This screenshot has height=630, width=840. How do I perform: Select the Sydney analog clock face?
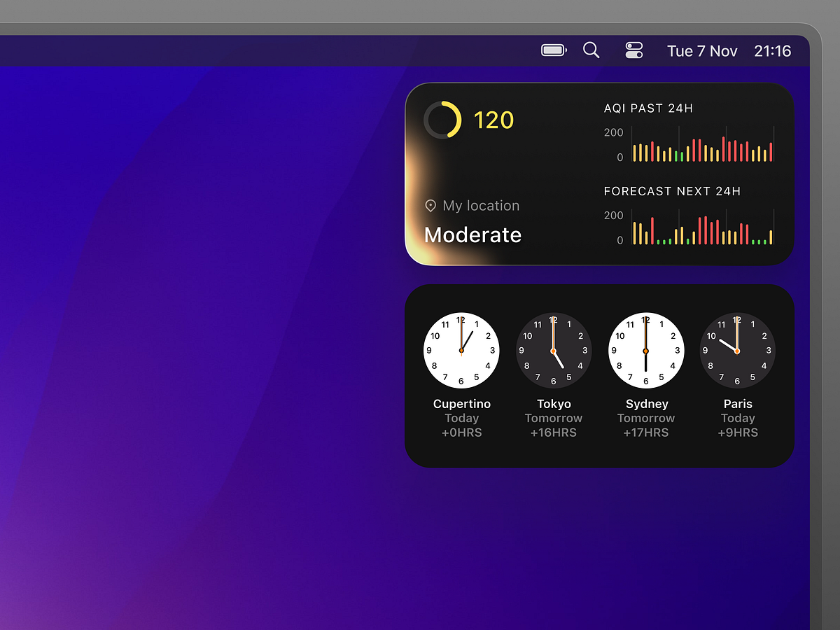coord(646,350)
